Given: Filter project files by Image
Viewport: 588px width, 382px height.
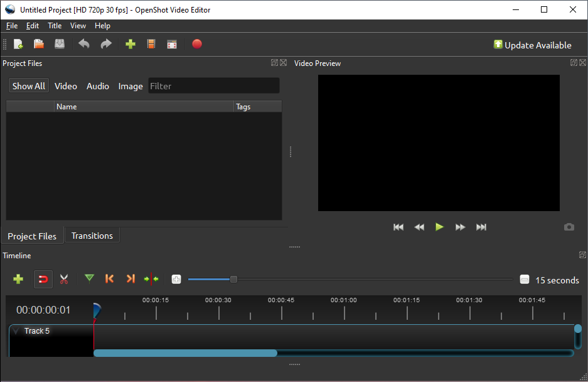Looking at the screenshot, I should click(131, 86).
